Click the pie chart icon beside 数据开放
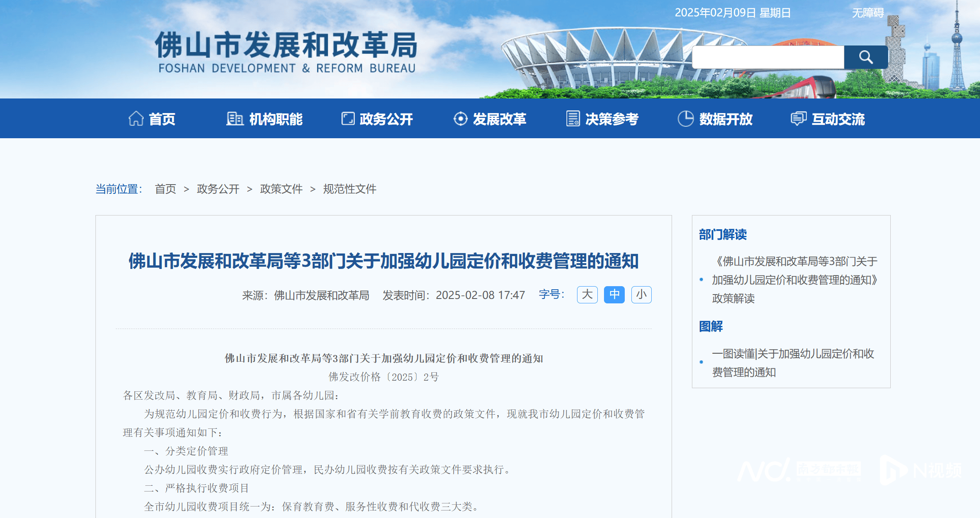This screenshot has height=518, width=980. point(686,119)
